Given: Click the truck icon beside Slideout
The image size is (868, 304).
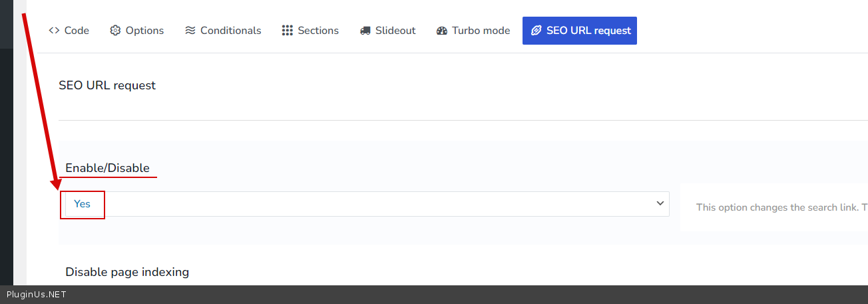Looking at the screenshot, I should pos(365,31).
